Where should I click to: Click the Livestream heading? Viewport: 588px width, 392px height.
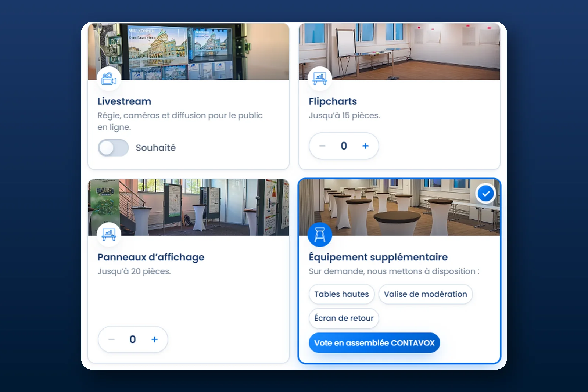(124, 101)
